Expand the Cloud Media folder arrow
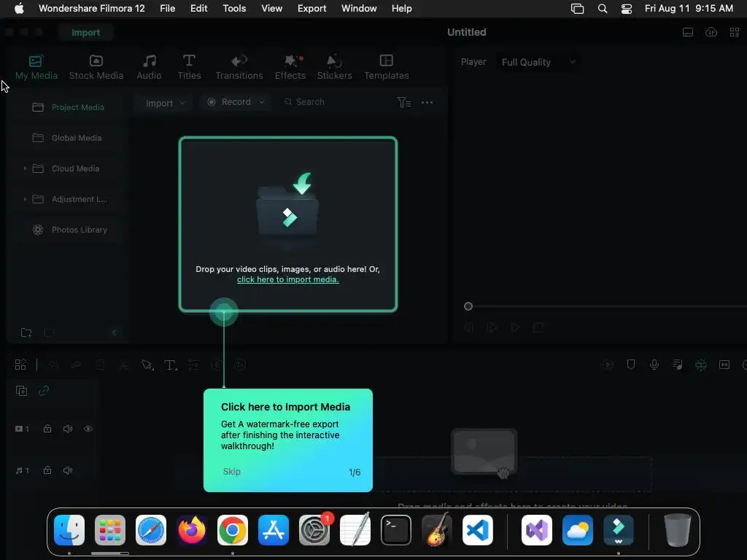 click(x=25, y=168)
